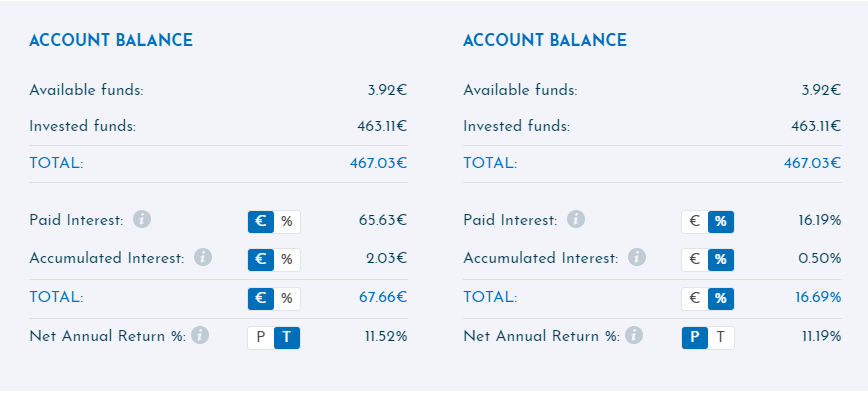Select % for interest TOTAL in left panel

click(x=287, y=299)
